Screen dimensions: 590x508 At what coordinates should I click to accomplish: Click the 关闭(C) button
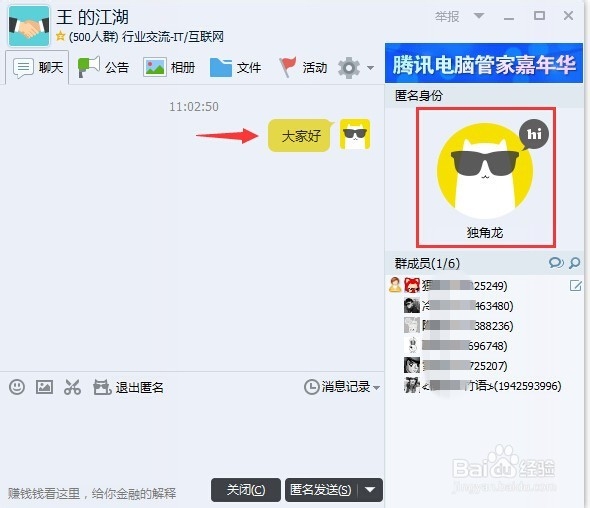[246, 490]
